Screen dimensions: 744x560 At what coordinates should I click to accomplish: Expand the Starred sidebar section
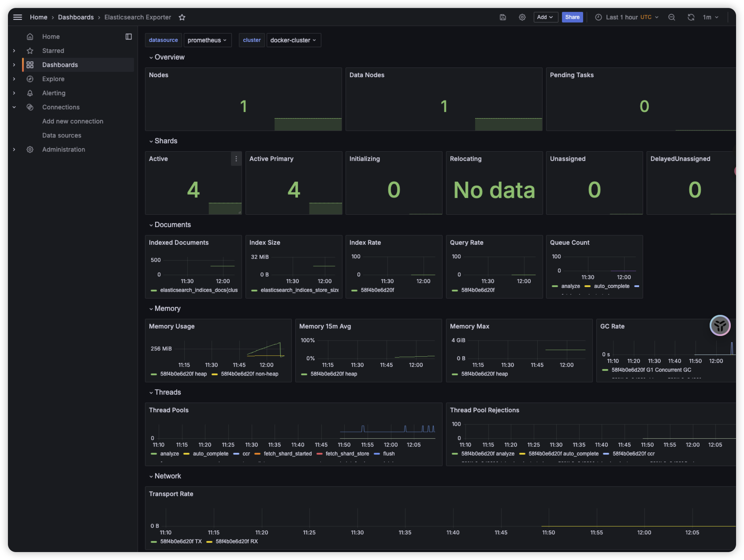point(14,51)
